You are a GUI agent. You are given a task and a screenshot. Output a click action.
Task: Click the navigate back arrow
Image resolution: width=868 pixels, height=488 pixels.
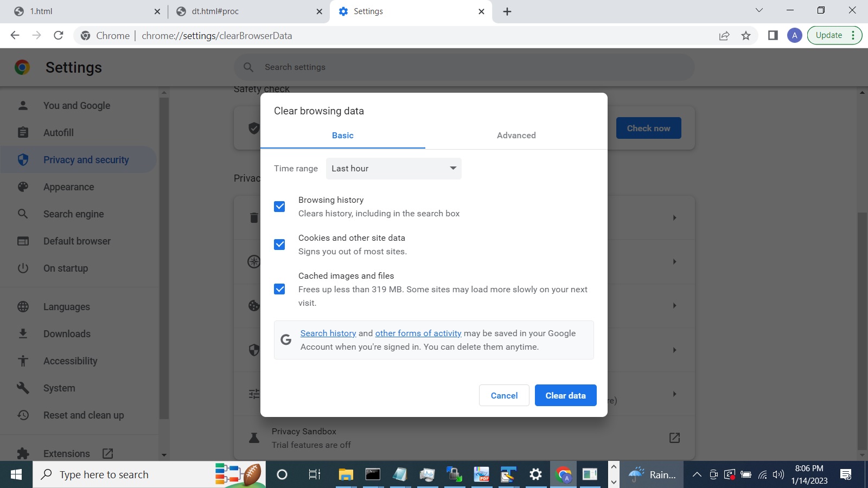point(15,36)
